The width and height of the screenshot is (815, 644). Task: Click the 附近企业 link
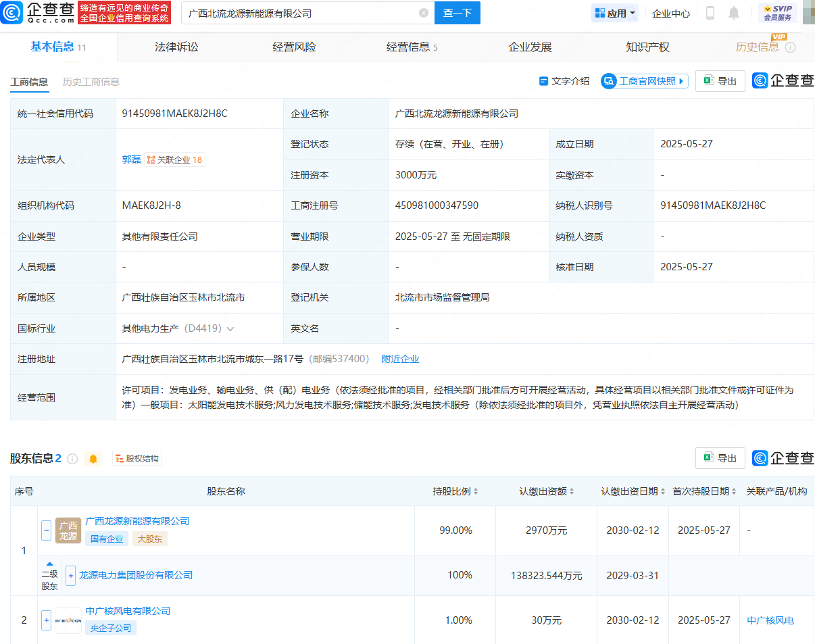tap(400, 359)
